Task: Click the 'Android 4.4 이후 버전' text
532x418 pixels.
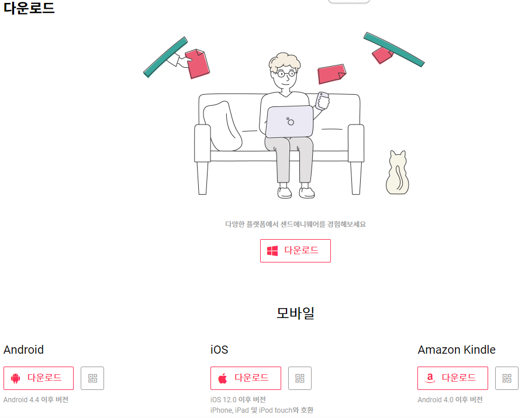Action: [36, 400]
